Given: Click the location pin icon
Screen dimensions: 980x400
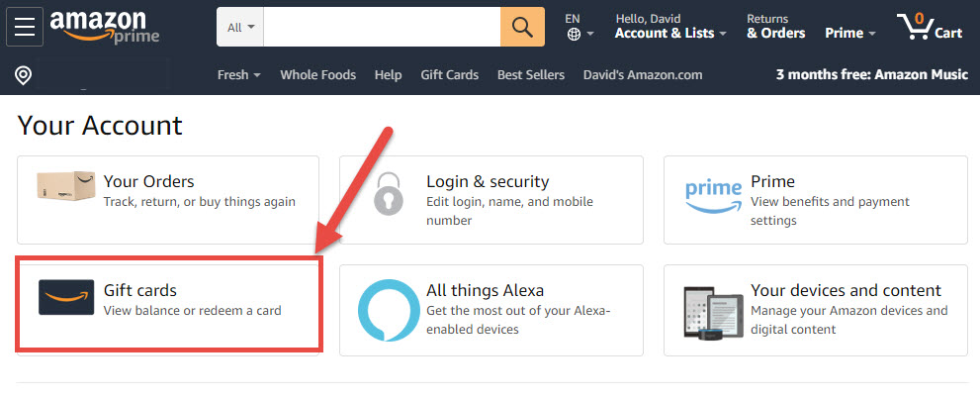Looking at the screenshot, I should 24,75.
